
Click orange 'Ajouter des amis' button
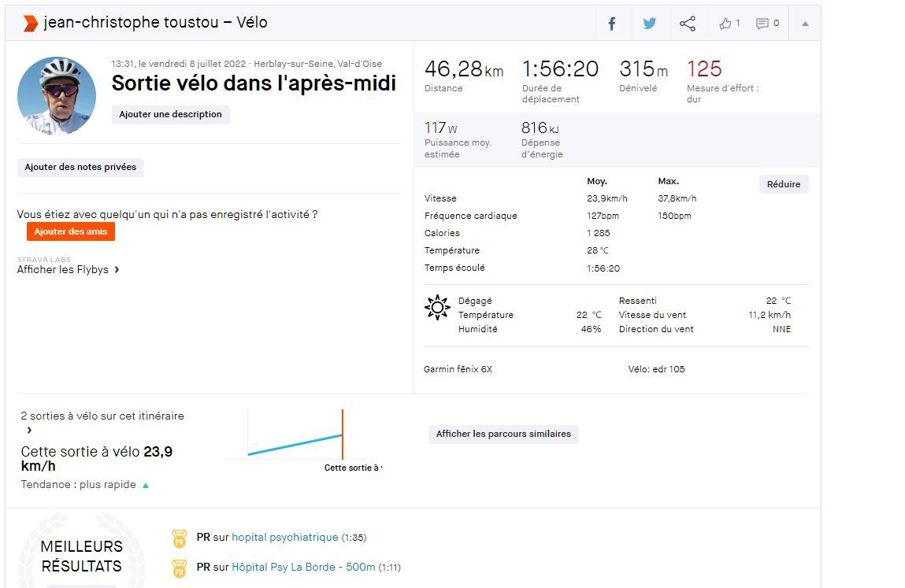(70, 231)
